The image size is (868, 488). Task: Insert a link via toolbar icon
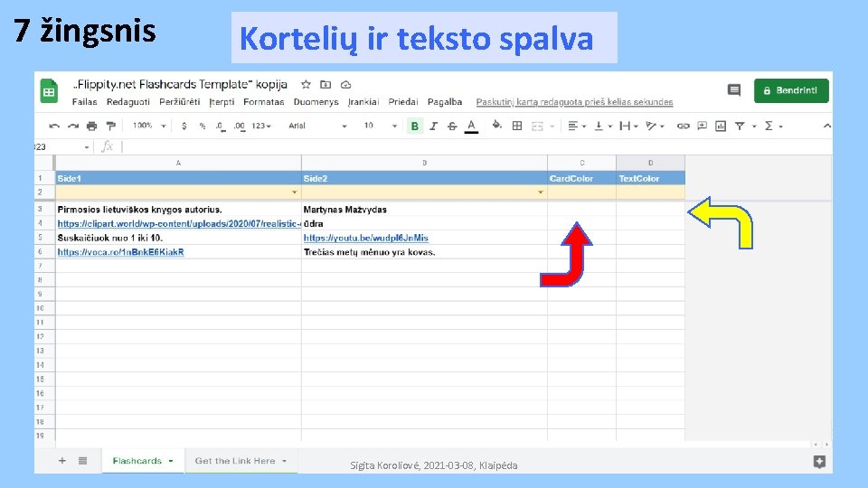684,127
